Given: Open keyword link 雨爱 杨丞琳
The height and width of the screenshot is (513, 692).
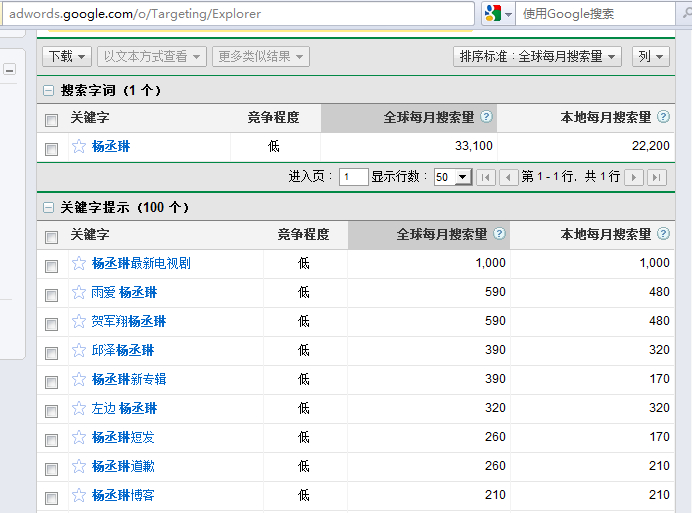Looking at the screenshot, I should pos(124,292).
